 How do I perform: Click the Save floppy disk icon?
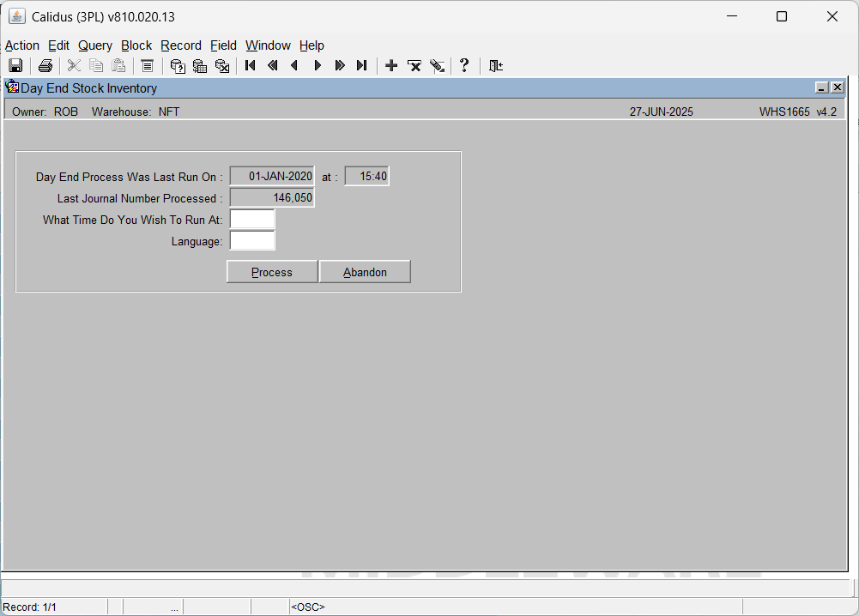click(15, 66)
